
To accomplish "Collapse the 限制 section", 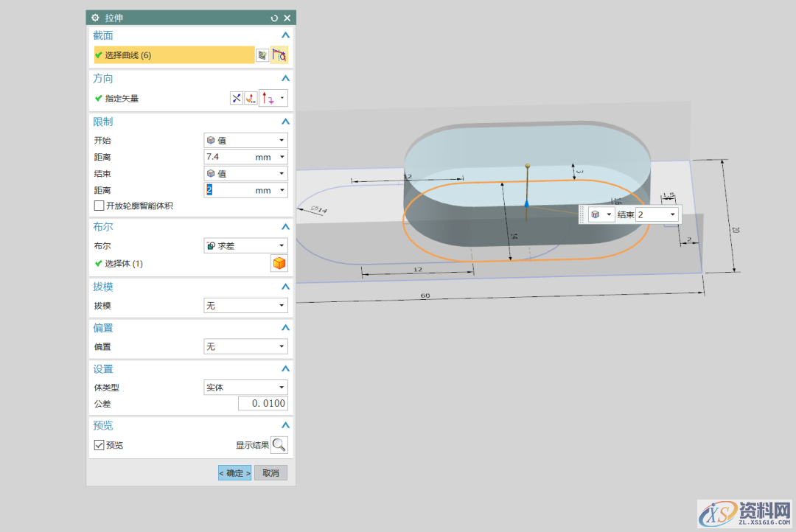I will (x=285, y=122).
